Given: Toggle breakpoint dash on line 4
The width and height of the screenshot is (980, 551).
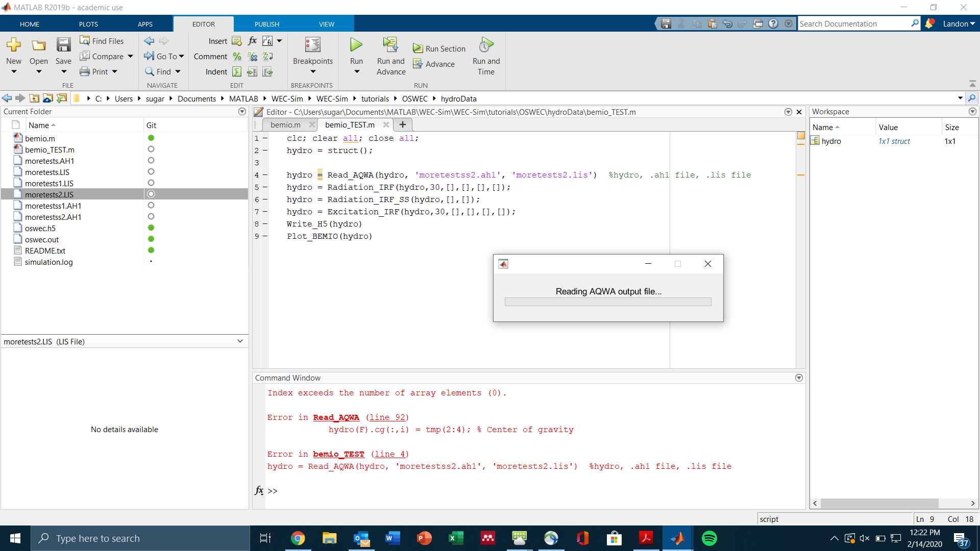Looking at the screenshot, I should coord(265,175).
